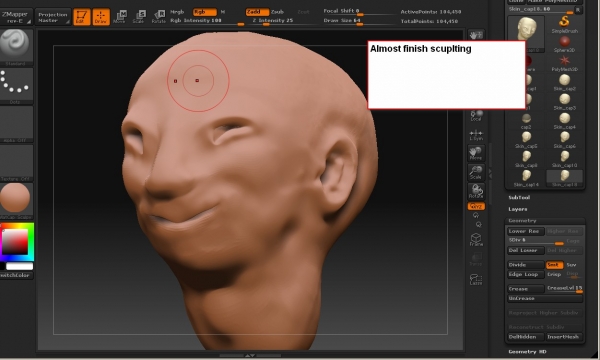Select the PolyMesh3D star tool
This screenshot has height=360, width=600.
(x=564, y=63)
